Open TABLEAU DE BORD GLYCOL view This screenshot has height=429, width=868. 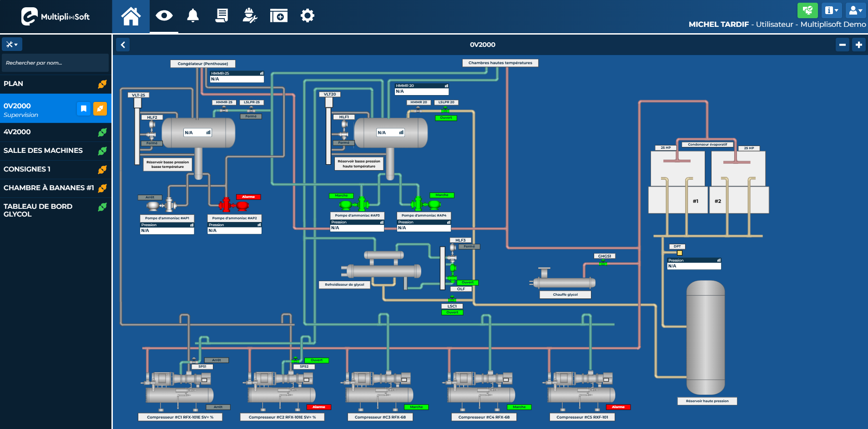pyautogui.click(x=56, y=210)
